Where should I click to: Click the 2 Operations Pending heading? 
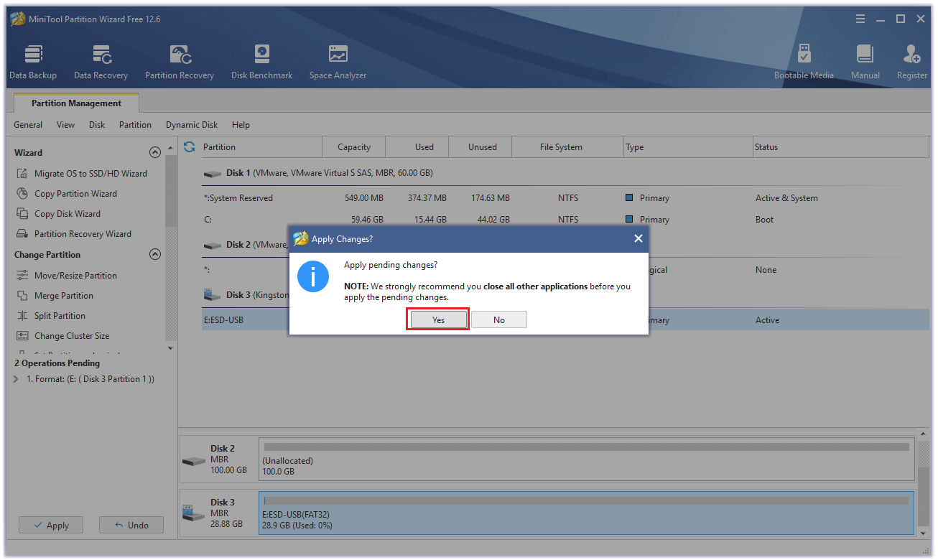coord(57,363)
